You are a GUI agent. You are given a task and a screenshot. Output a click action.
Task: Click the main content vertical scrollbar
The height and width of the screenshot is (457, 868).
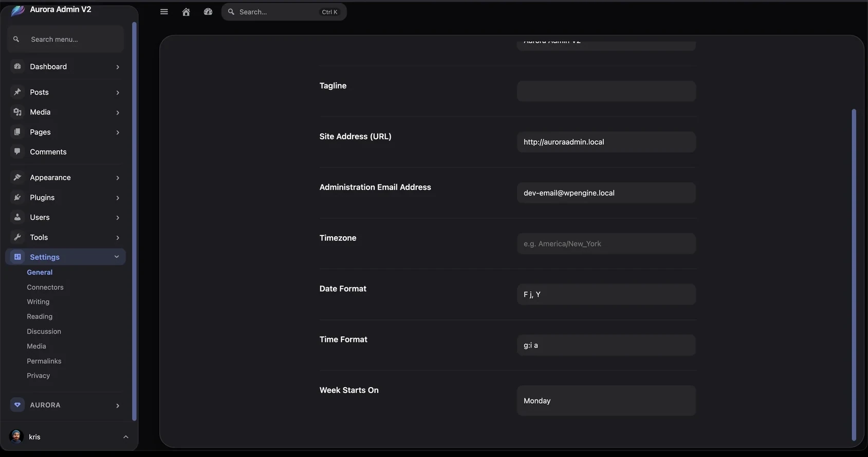[854, 275]
